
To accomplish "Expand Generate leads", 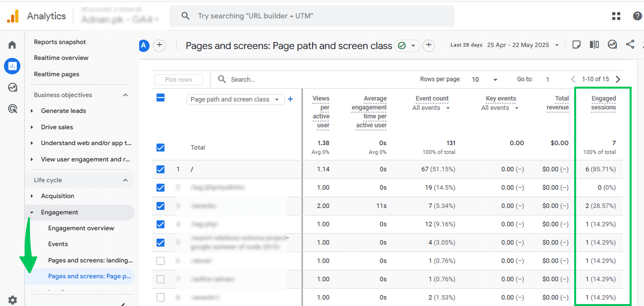I will 32,111.
